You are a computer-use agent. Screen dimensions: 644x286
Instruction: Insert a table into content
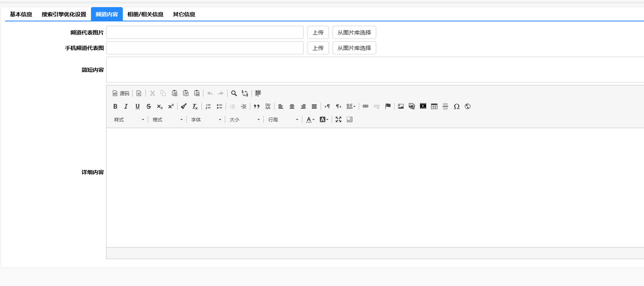point(434,106)
